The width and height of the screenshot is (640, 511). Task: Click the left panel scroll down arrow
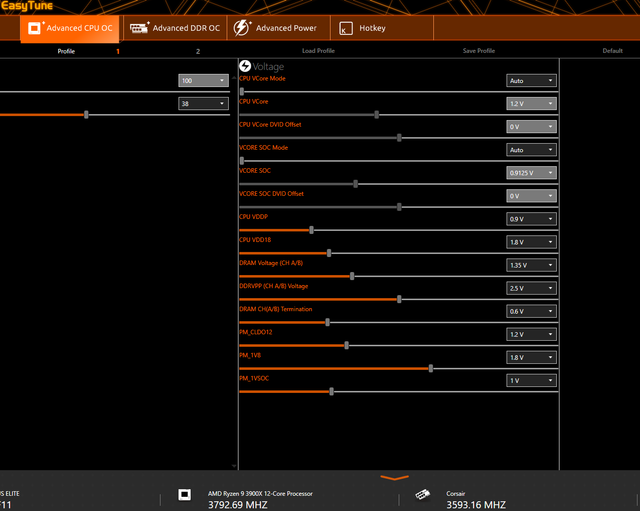point(234,466)
